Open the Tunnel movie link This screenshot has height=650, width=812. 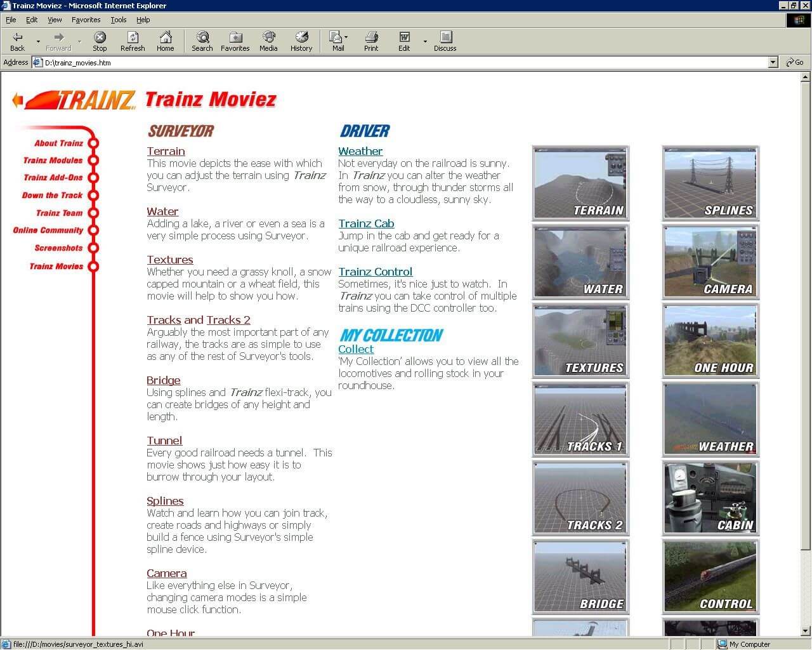point(164,441)
